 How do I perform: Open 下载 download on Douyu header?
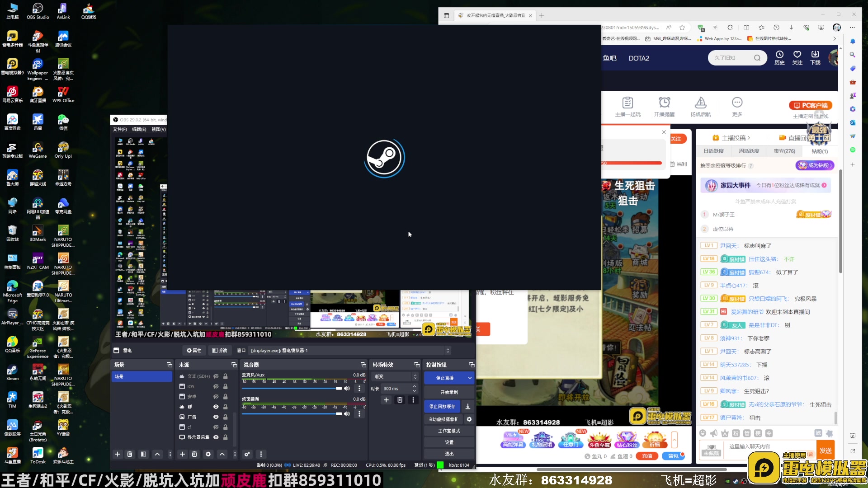tap(815, 58)
